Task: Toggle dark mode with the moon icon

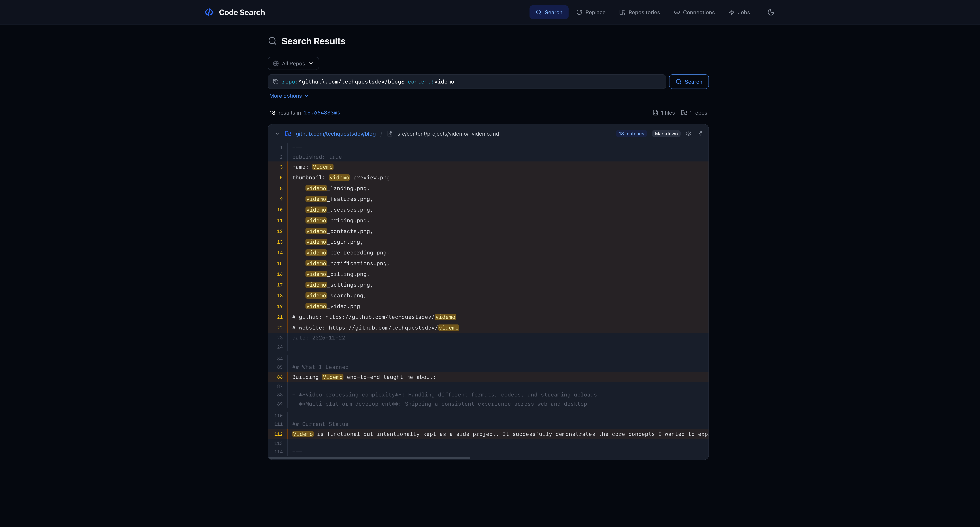Action: (771, 12)
